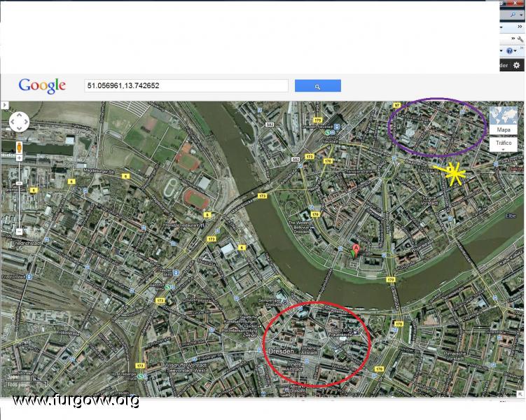Click the Google logo

point(42,86)
